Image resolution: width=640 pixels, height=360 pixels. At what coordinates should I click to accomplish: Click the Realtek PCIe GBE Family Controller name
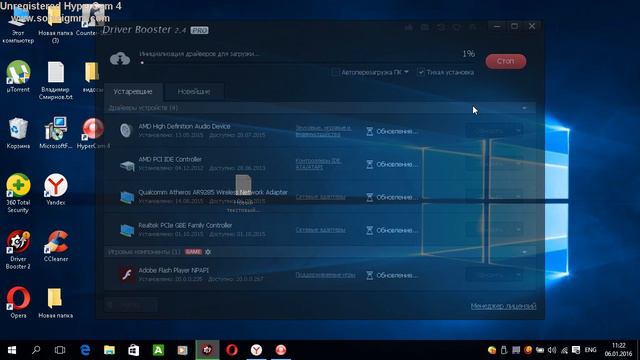[185, 225]
